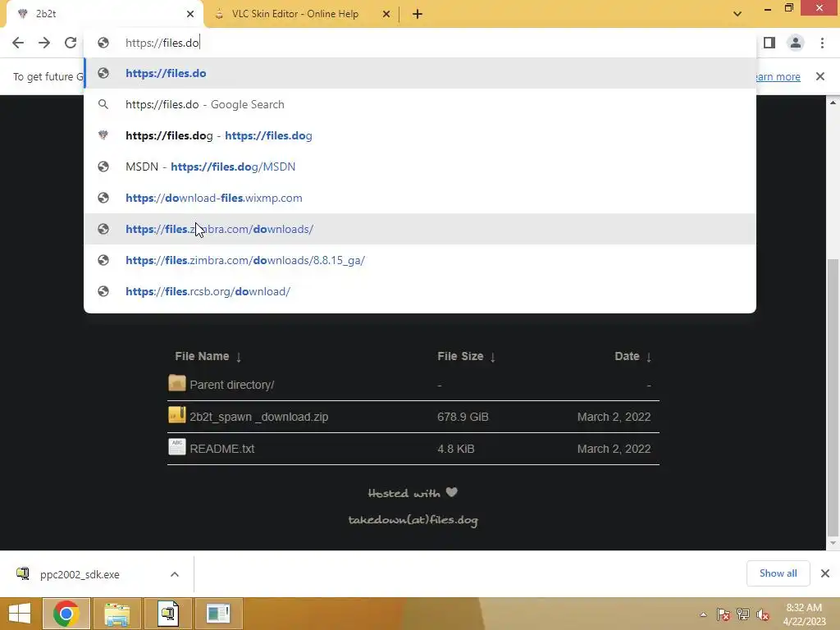This screenshot has height=630, width=840.
Task: Sort by the Date column
Action: pos(627,356)
